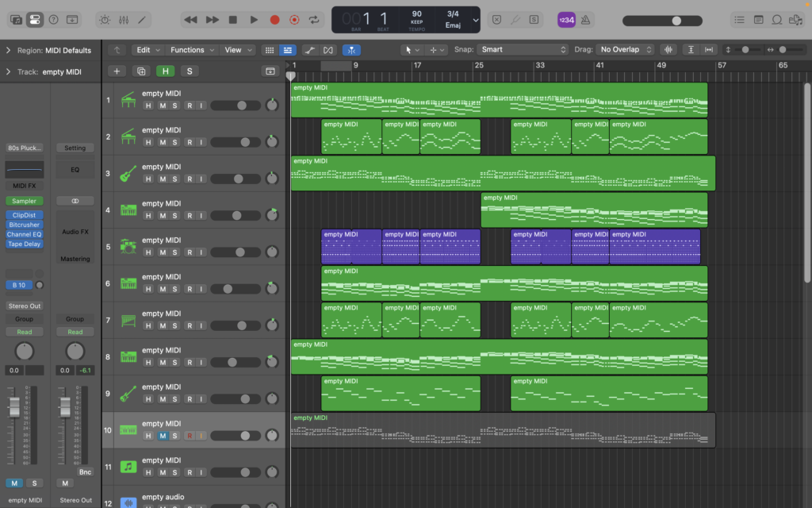Click the Smart Controls dial icon

point(105,19)
